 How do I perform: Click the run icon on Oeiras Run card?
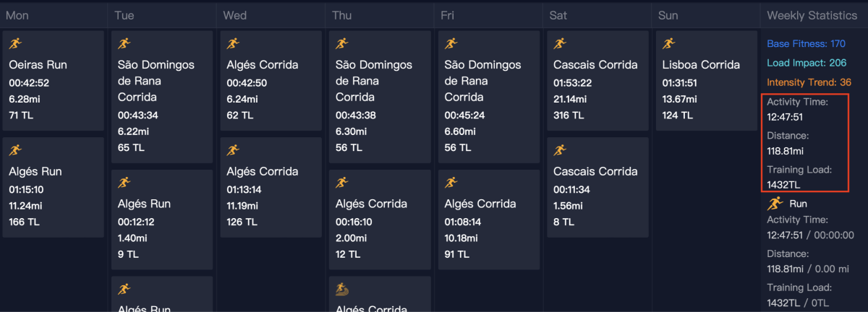point(15,44)
